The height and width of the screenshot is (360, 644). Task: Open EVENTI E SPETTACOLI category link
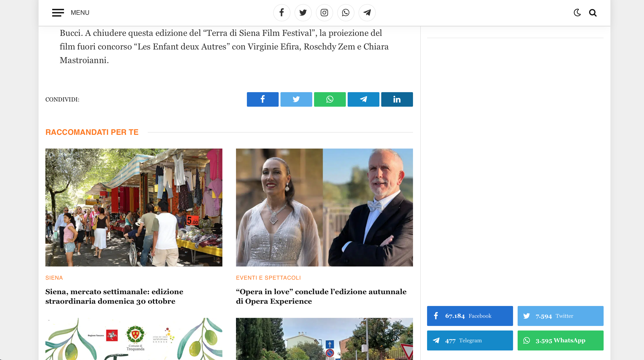(x=268, y=278)
